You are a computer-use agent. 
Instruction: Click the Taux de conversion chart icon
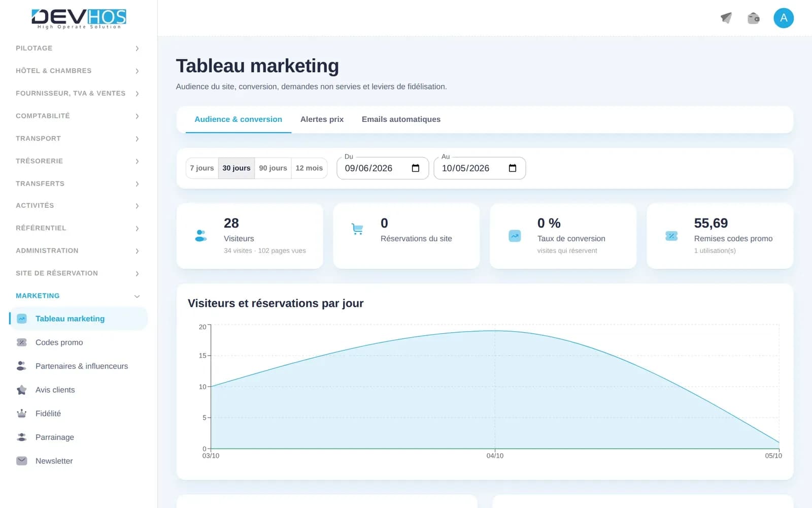click(x=515, y=236)
